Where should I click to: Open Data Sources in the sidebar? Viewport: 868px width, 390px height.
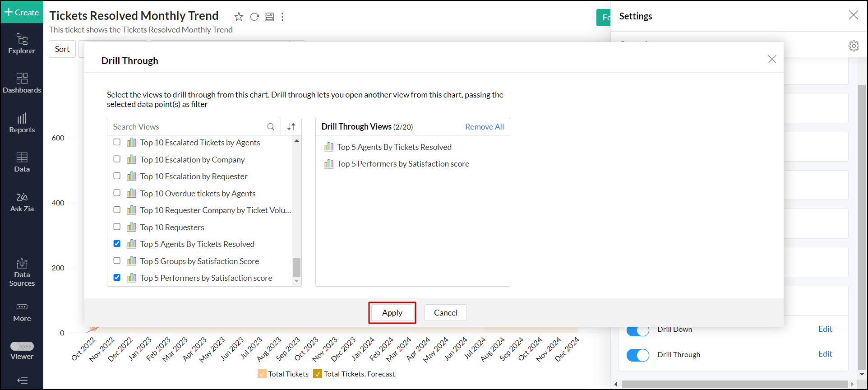pos(22,272)
